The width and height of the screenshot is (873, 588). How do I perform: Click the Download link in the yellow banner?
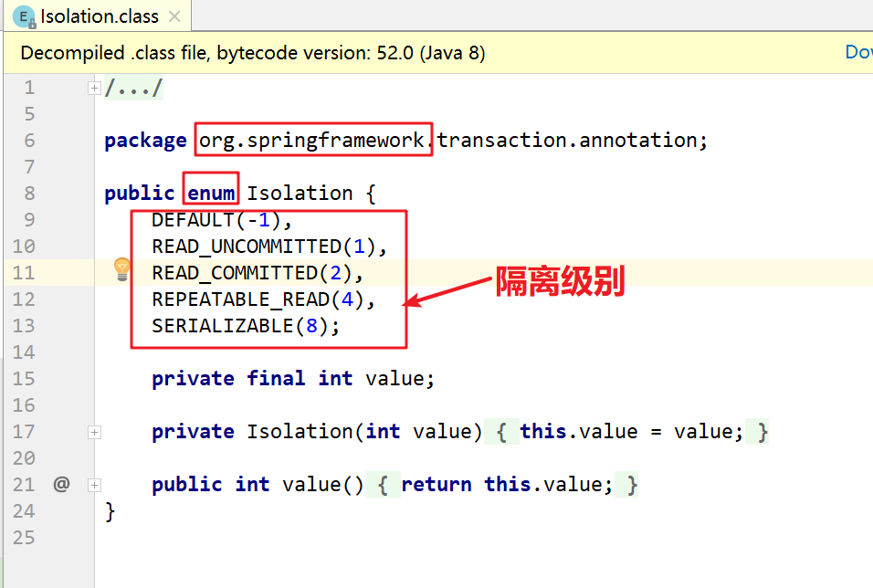point(858,52)
